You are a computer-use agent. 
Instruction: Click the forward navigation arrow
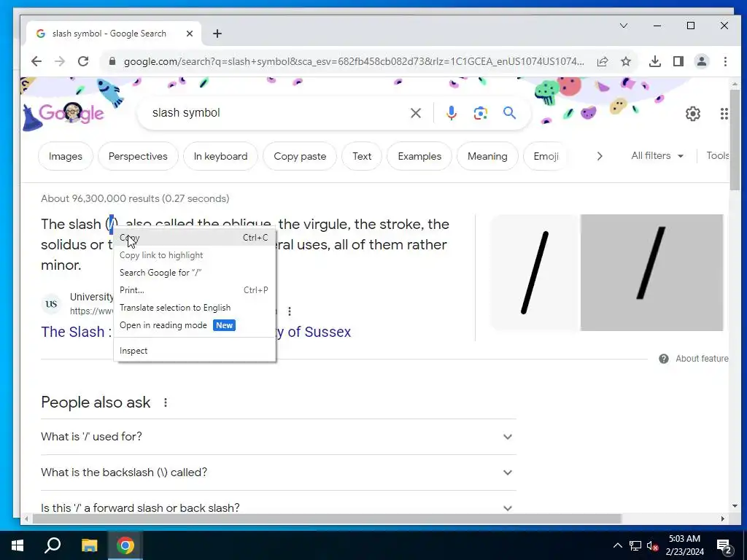click(x=60, y=61)
